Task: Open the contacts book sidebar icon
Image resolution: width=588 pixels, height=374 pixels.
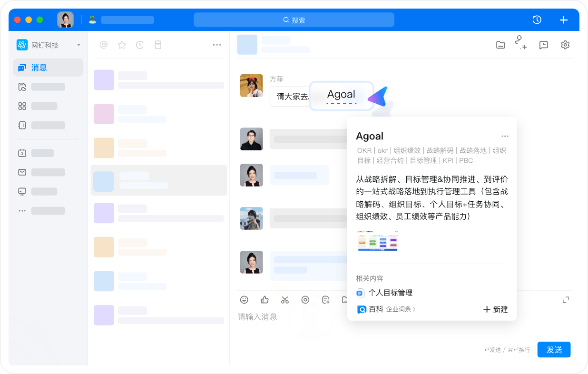Action: tap(22, 125)
